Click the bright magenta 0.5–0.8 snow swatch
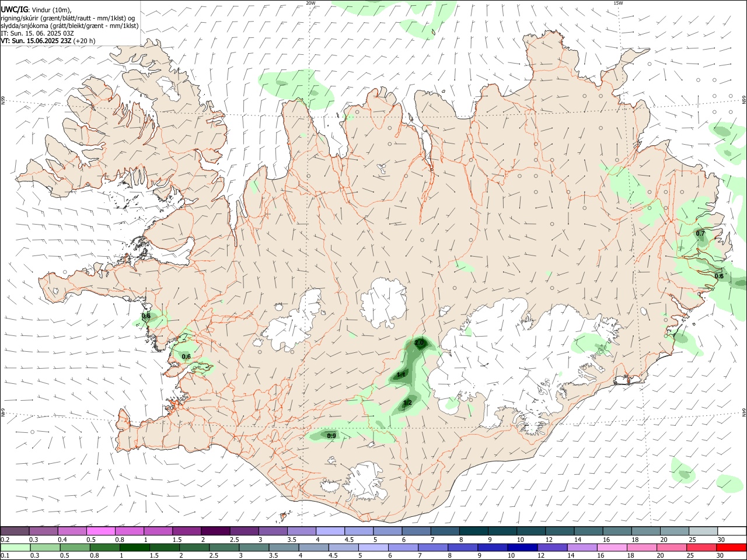The image size is (747, 560). tap(100, 531)
